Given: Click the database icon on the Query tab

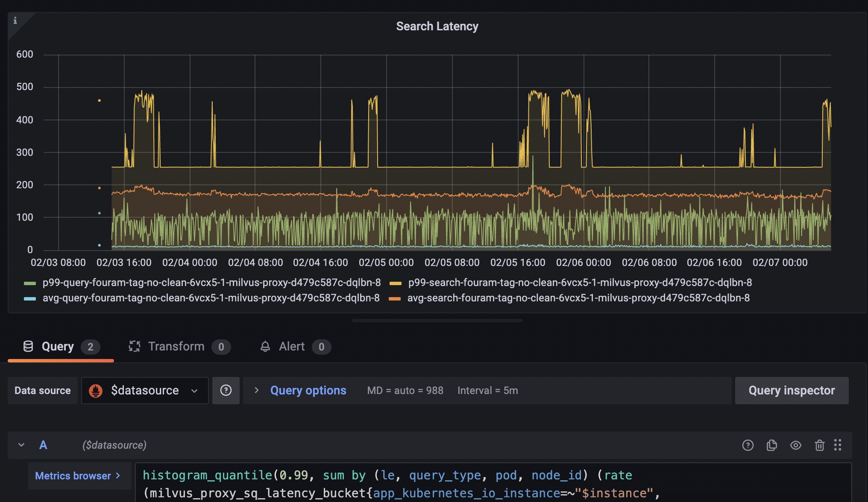Looking at the screenshot, I should coord(28,346).
